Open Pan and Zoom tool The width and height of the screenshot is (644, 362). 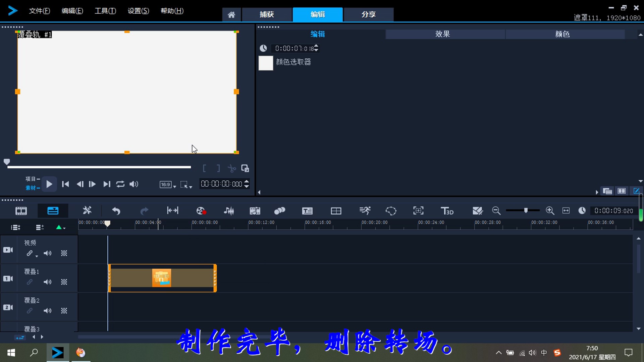pos(418,211)
